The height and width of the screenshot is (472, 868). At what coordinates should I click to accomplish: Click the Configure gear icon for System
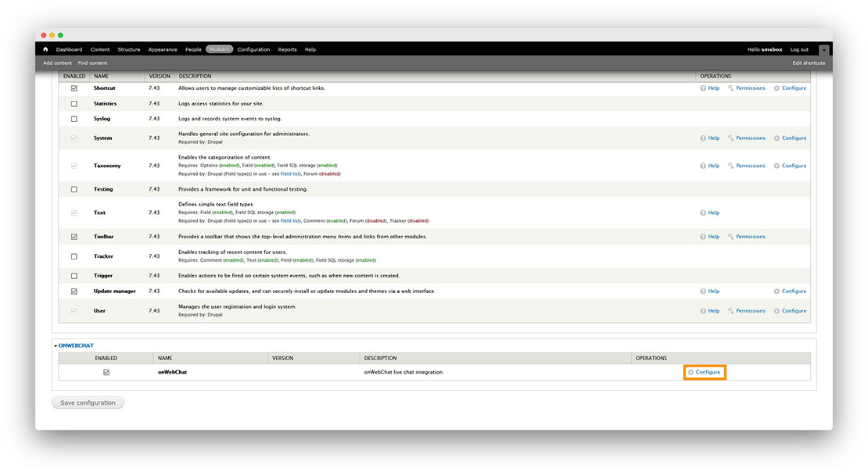[777, 138]
